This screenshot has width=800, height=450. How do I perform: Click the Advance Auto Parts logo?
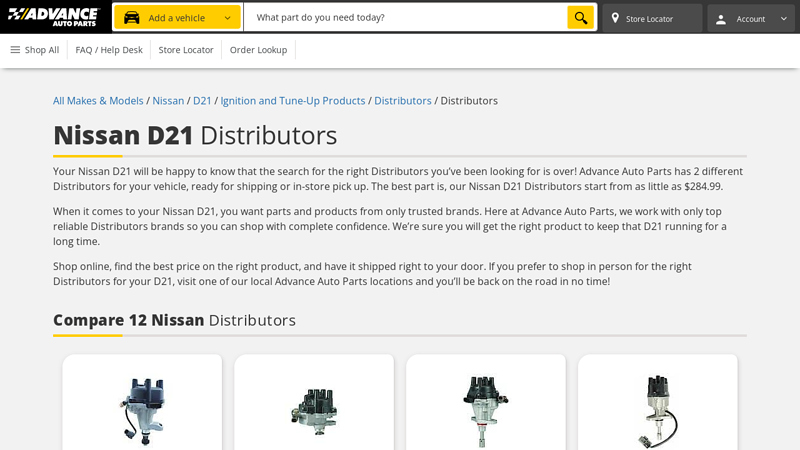click(x=53, y=17)
